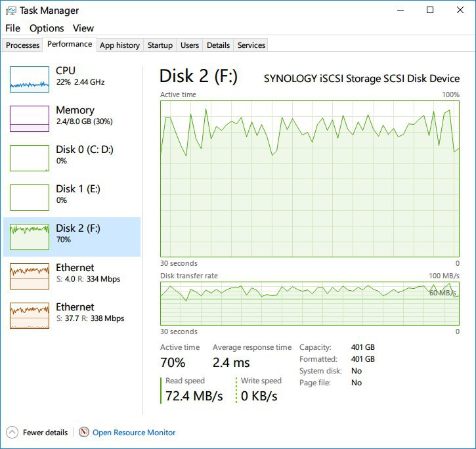
Task: Go to the Startup tab
Action: 160,45
